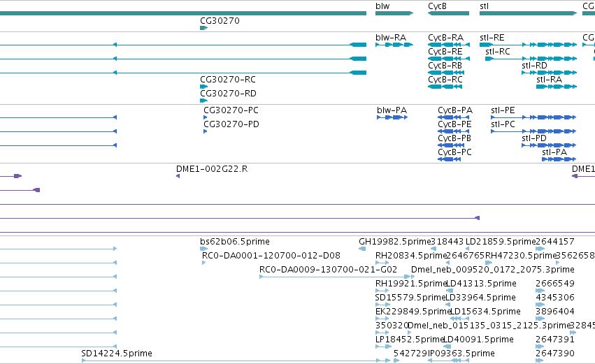Image resolution: width=595 pixels, height=364 pixels.
Task: Select the LD33964.5prime EST glyph
Action: (447, 305)
